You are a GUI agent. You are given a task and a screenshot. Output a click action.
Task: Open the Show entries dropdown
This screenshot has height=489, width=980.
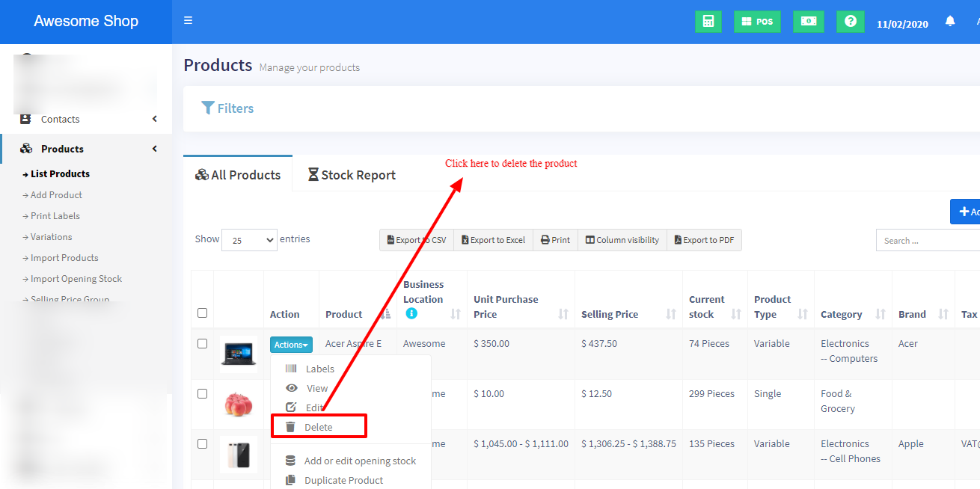click(x=249, y=240)
